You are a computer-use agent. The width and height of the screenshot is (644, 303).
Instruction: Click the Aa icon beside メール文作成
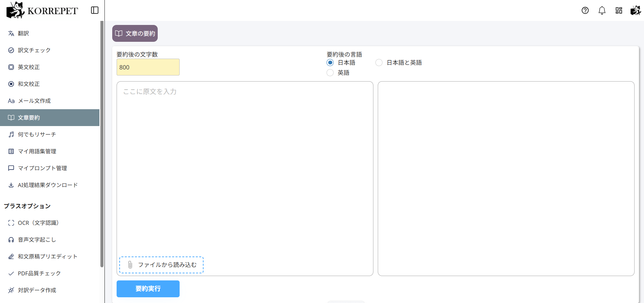click(x=11, y=101)
